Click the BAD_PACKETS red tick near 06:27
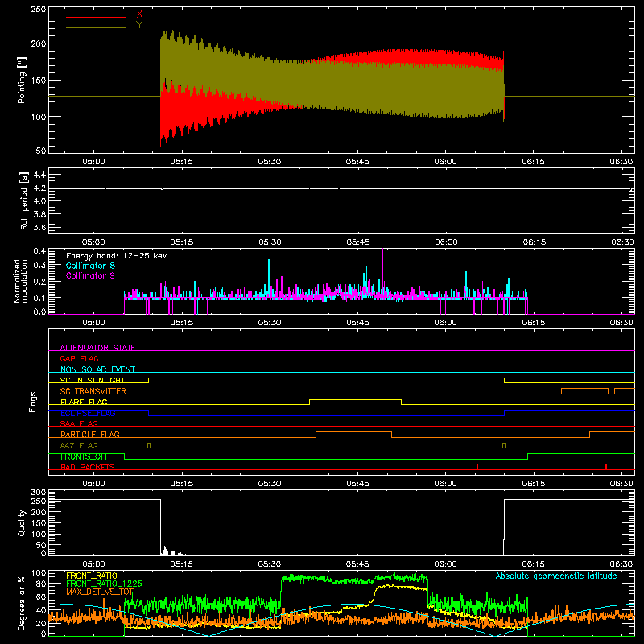The image size is (644, 644). coord(606,467)
